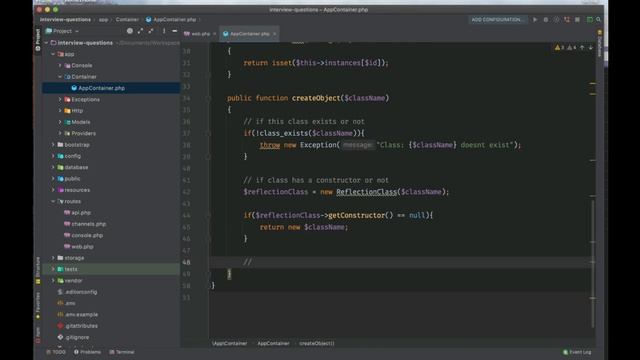The image size is (640, 360).
Task: Expand the database folder
Action: click(53, 167)
